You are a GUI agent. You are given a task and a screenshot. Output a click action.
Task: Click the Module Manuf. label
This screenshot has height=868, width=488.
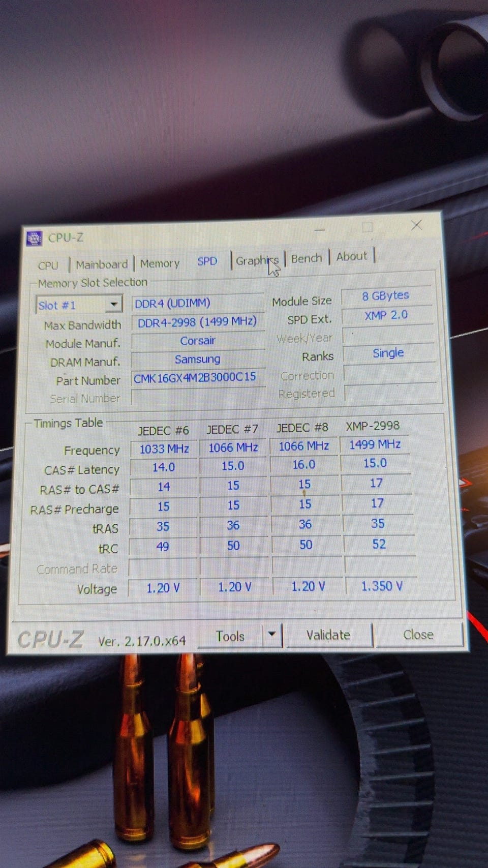coord(83,344)
